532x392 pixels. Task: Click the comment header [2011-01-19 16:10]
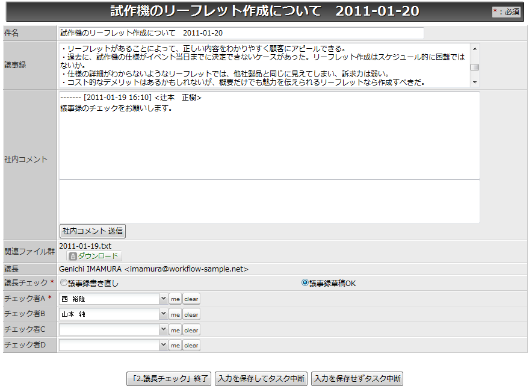point(118,98)
